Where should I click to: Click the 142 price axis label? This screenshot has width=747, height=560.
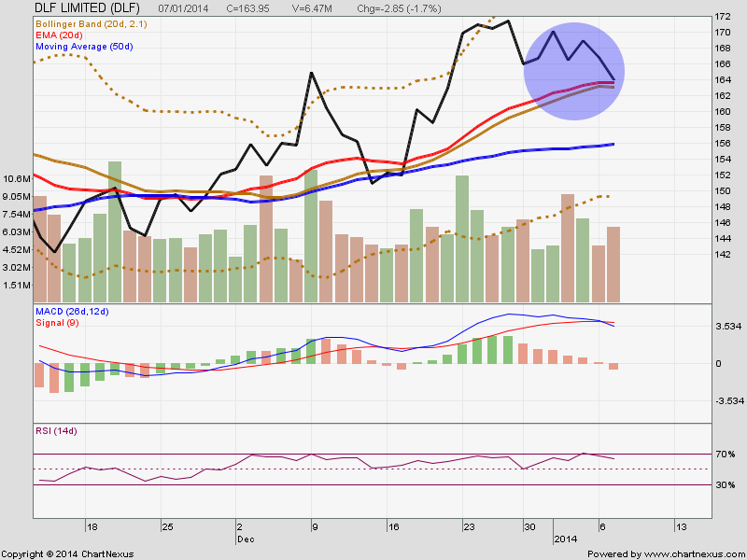[723, 254]
